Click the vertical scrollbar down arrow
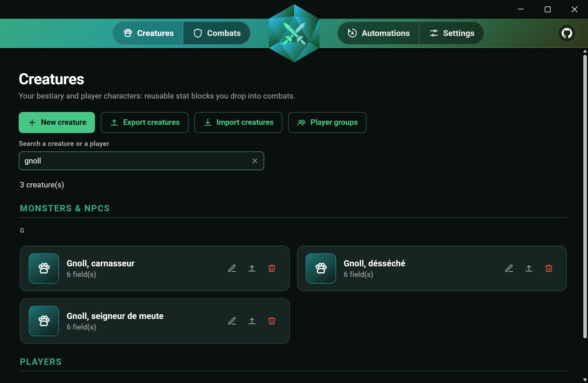Viewport: 588px width, 383px height. click(x=585, y=380)
